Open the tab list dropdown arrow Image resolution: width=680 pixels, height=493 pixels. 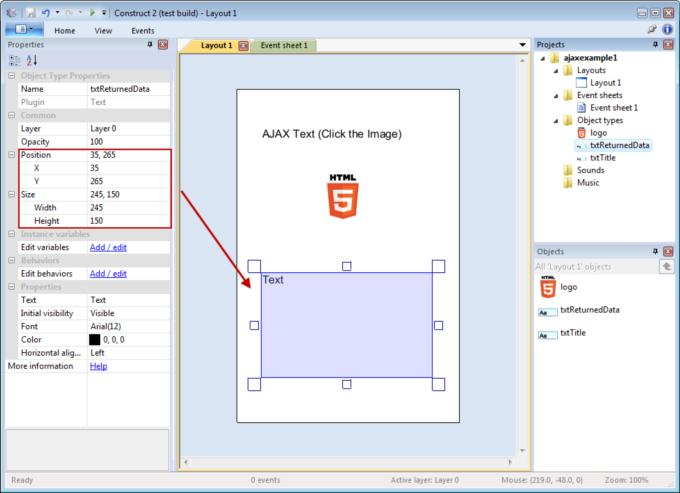click(x=523, y=45)
